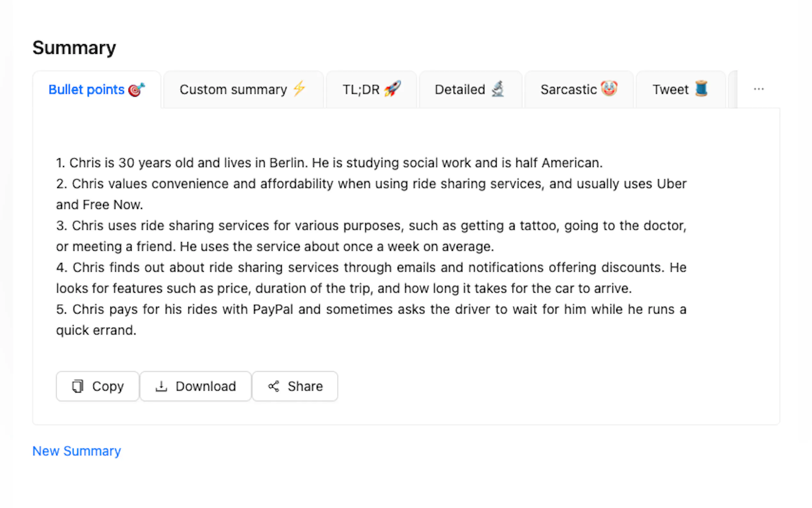Click the clipboard icon on Copy button

[x=78, y=386]
